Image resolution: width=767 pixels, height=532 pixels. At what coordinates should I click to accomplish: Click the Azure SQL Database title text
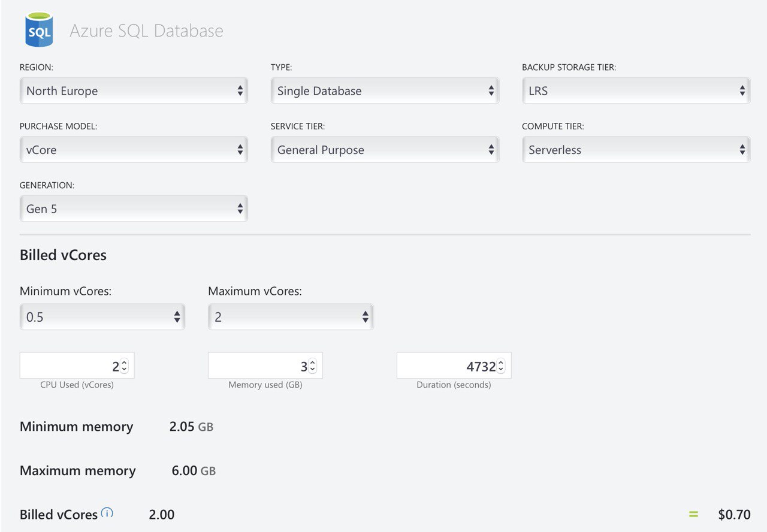point(146,31)
